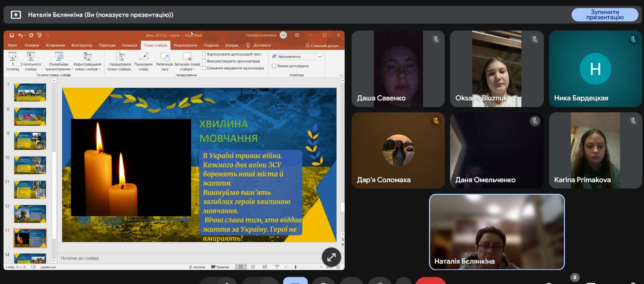Click the 'З поточного слайда' slideshow icon
Image resolution: width=644 pixels, height=284 pixels.
pos(31,57)
